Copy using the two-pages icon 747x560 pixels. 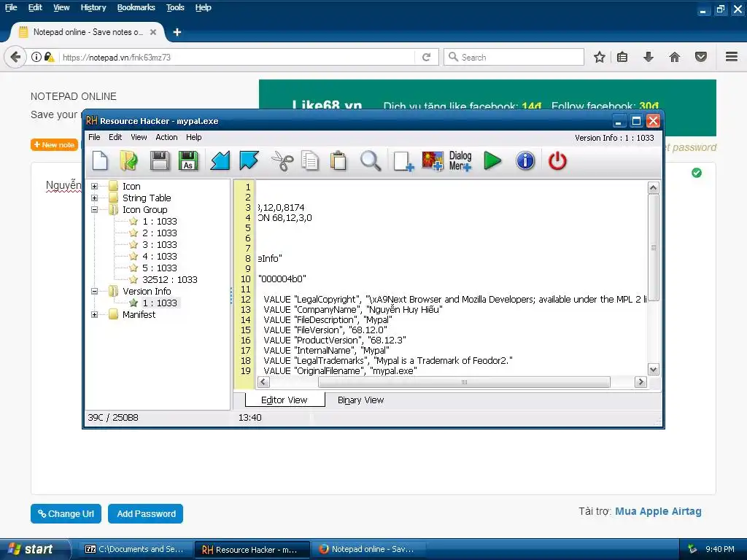click(310, 160)
